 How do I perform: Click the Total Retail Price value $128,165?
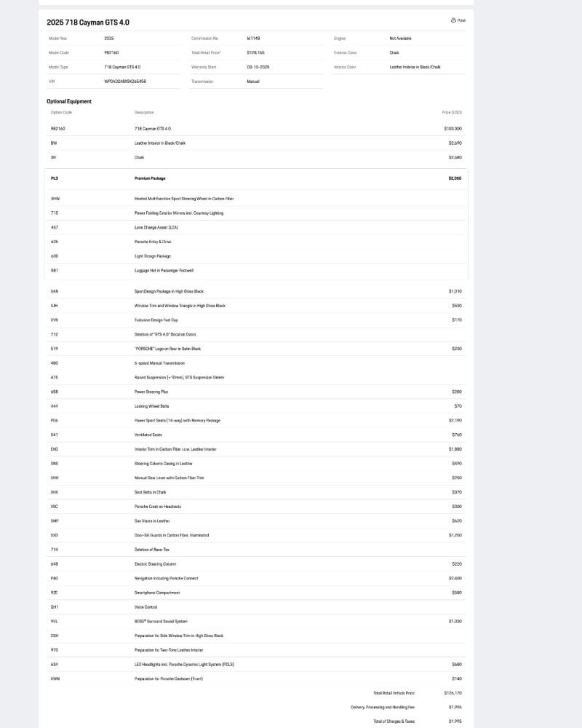255,52
